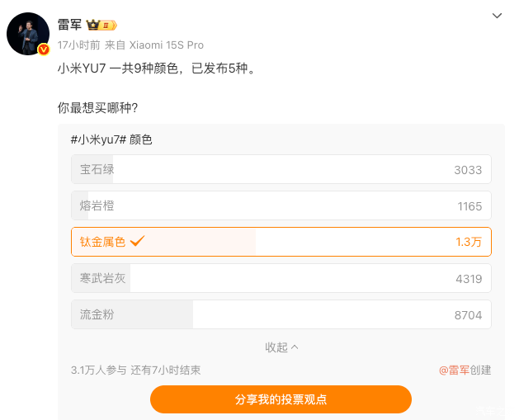The height and width of the screenshot is (420, 519).
Task: Select the 流金粉 poll option
Action: click(281, 314)
